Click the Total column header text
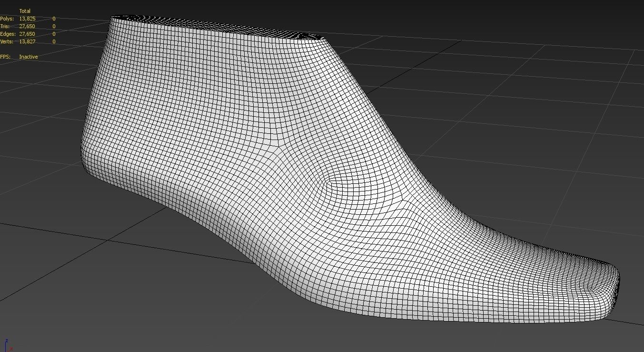The width and height of the screenshot is (644, 352). pyautogui.click(x=24, y=10)
